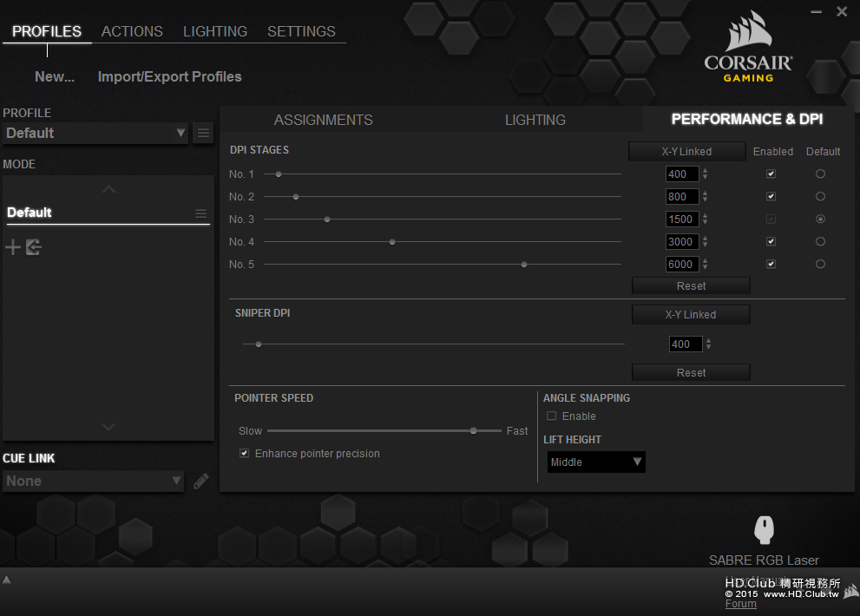Open the CUE Link None dropdown
The image size is (860, 616).
[93, 481]
